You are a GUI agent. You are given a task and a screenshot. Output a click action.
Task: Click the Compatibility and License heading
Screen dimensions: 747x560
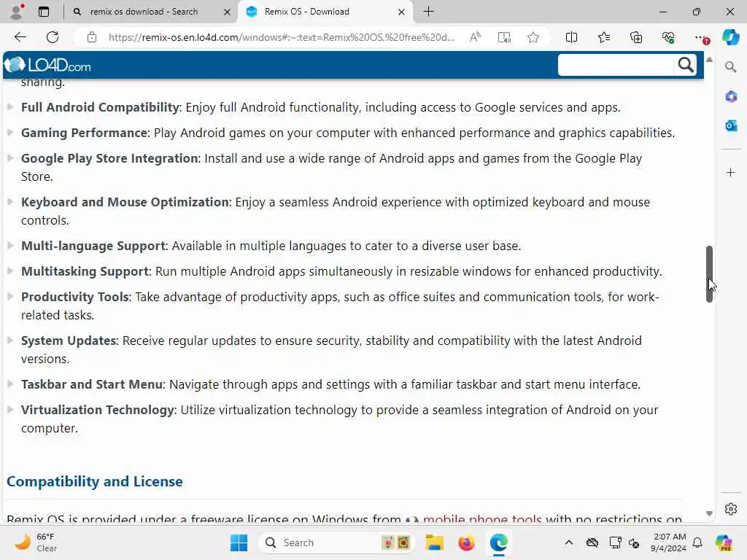95,481
